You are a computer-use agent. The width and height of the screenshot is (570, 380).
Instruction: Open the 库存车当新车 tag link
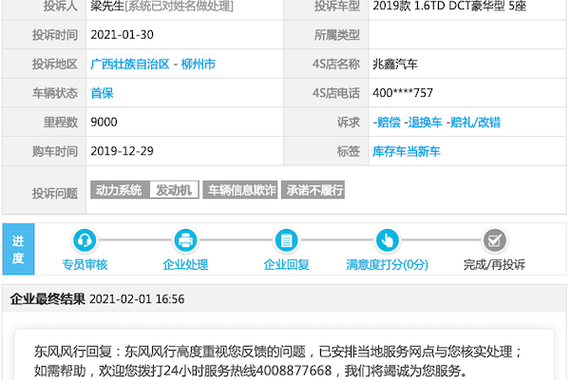406,151
